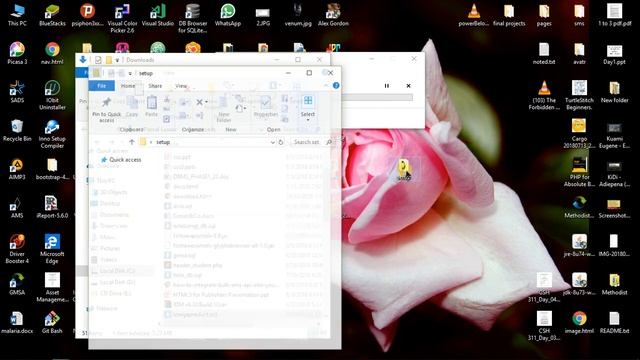
Task: Select the powerBelo... VLC media file
Action: [473, 16]
